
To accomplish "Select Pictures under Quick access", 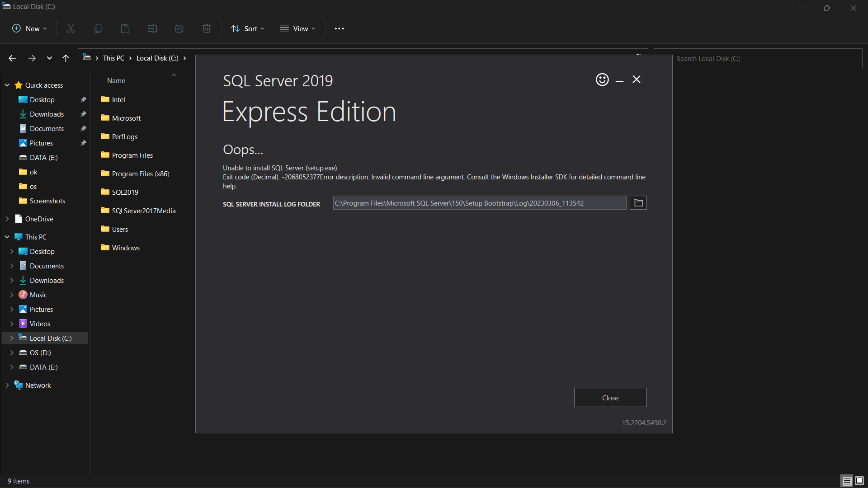I will [x=41, y=143].
